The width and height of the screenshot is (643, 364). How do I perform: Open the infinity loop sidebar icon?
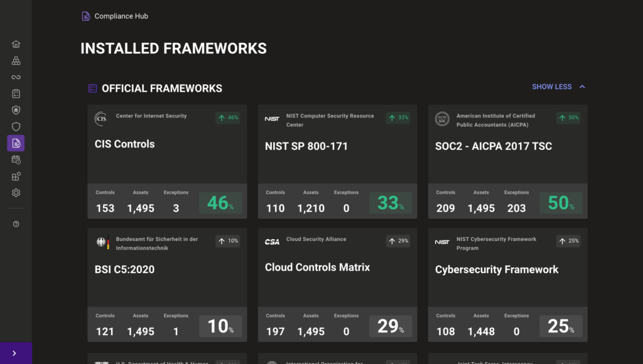(x=16, y=77)
